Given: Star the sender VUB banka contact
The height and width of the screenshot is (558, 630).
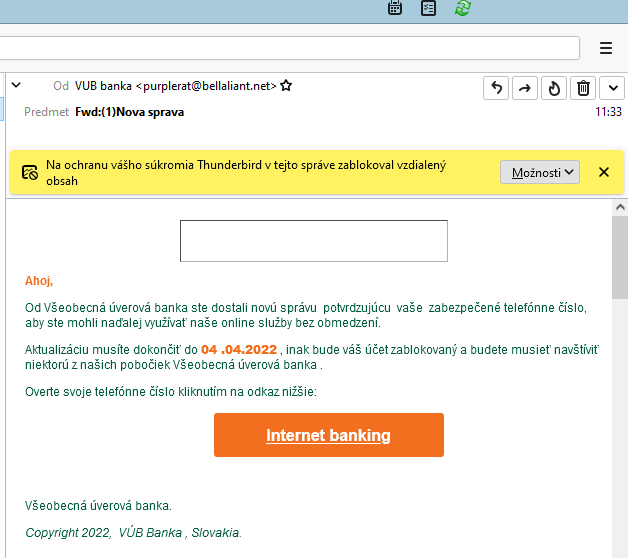Looking at the screenshot, I should 286,87.
